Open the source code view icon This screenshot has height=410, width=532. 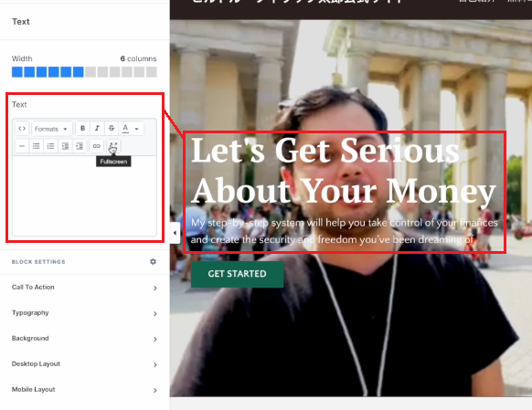(22, 129)
